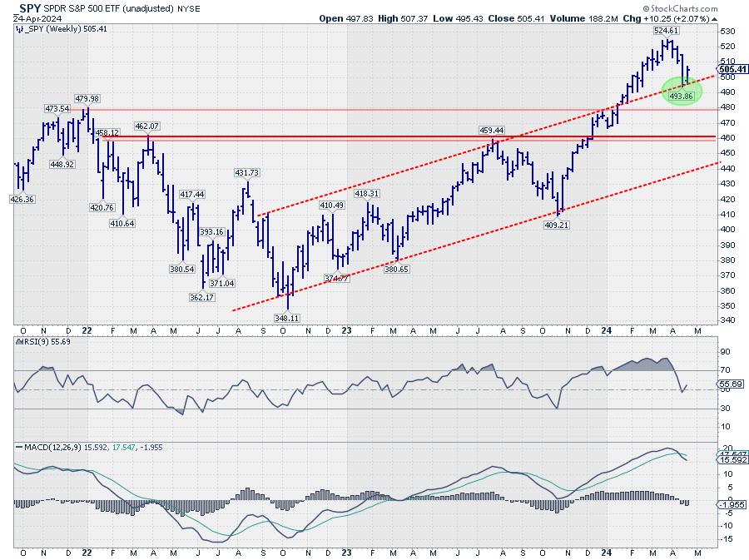The height and width of the screenshot is (560, 749).
Task: Click the RSI 55.69 value tag
Action: [730, 385]
